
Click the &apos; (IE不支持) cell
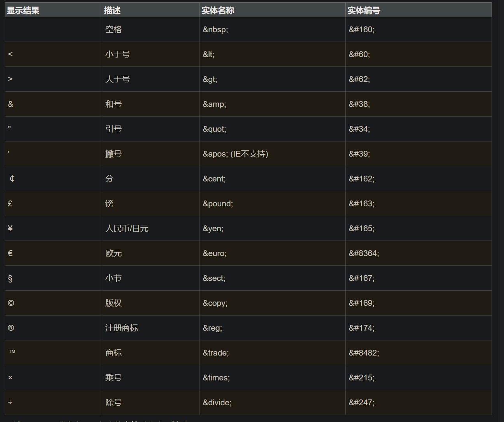(235, 154)
